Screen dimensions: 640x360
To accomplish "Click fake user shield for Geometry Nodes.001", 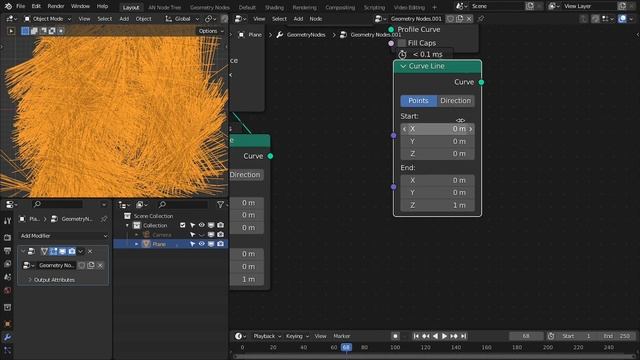I will [450, 19].
